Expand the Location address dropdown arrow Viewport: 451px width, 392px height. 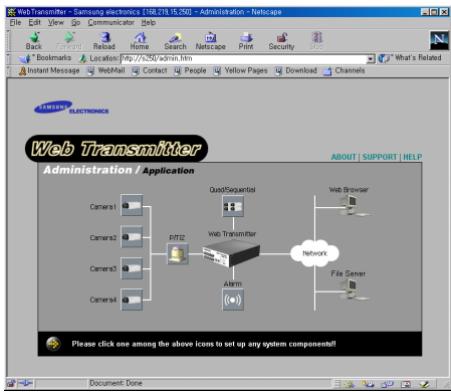[370, 59]
